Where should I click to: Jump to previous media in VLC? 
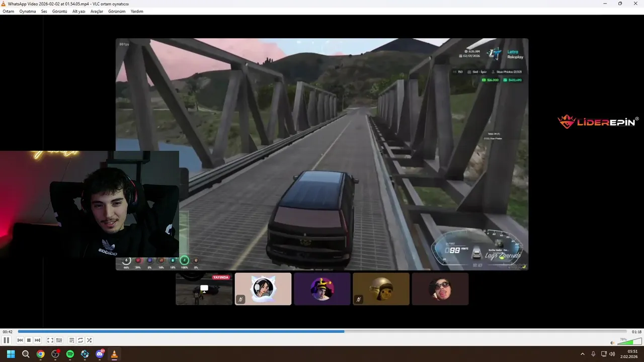(20, 340)
